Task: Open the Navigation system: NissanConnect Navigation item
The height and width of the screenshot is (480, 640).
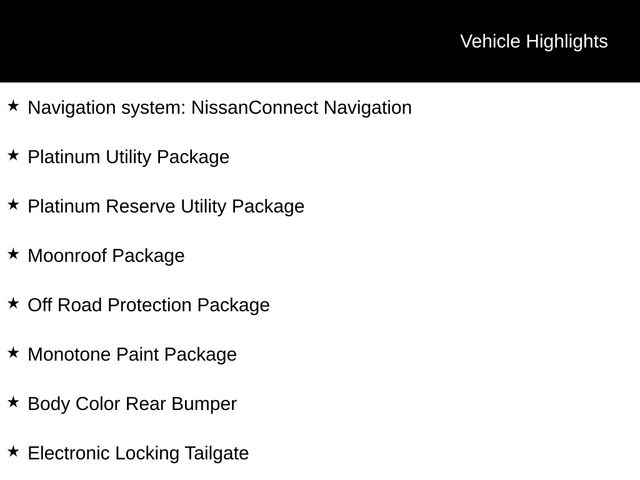Action: point(219,108)
